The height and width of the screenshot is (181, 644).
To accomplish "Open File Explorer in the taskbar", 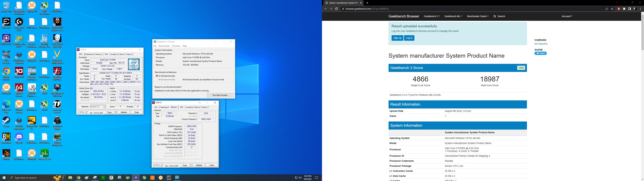I will click(x=70, y=178).
